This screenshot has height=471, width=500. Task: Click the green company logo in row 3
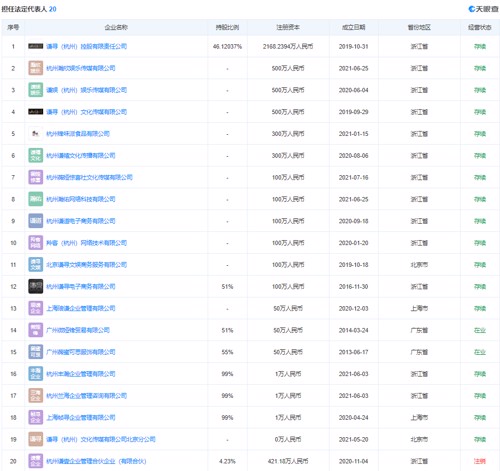35,90
